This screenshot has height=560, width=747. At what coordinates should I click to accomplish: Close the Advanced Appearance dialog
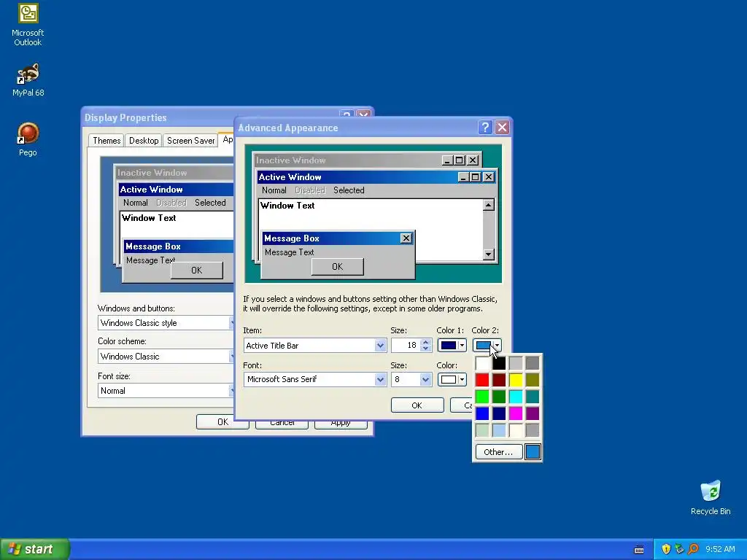pyautogui.click(x=502, y=127)
